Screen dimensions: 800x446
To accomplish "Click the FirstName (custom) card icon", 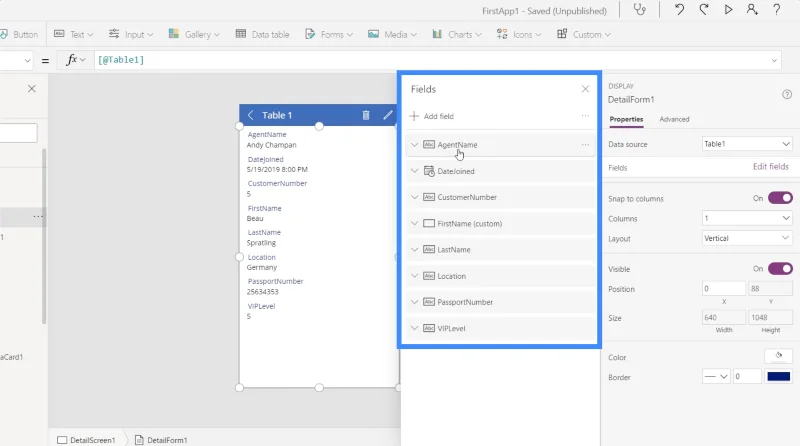I will tap(429, 224).
